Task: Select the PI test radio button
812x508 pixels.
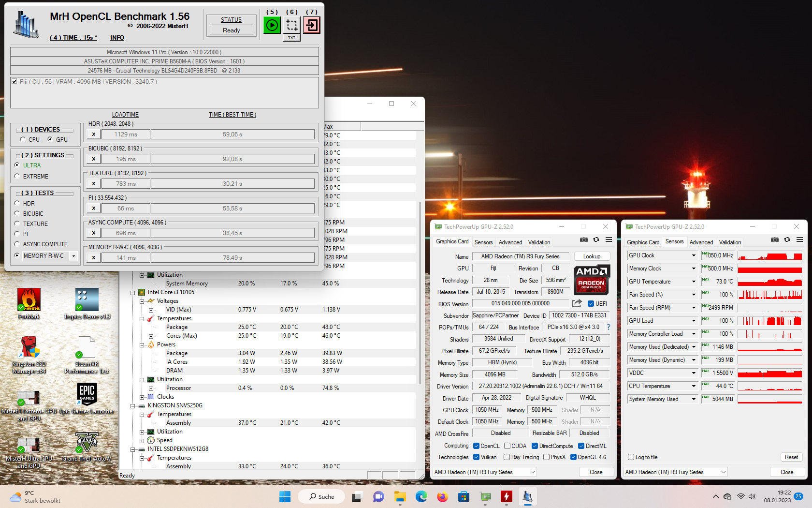Action: pos(17,234)
